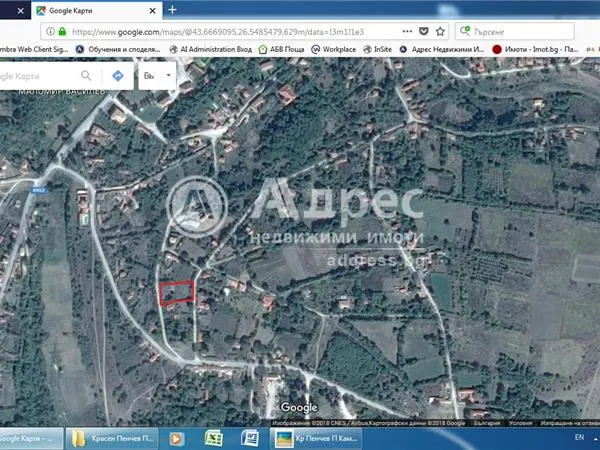Open a new browser tab
The height and width of the screenshot is (450, 600).
pos(172,10)
